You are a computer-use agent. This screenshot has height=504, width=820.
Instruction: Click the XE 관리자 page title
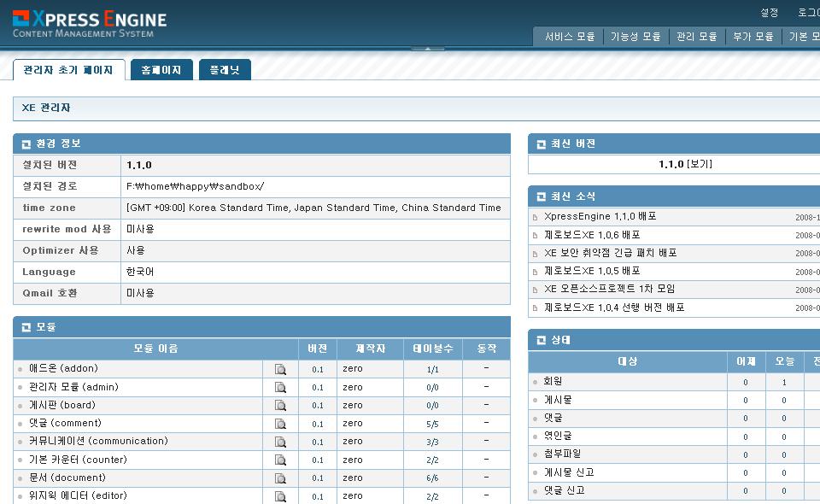click(46, 108)
